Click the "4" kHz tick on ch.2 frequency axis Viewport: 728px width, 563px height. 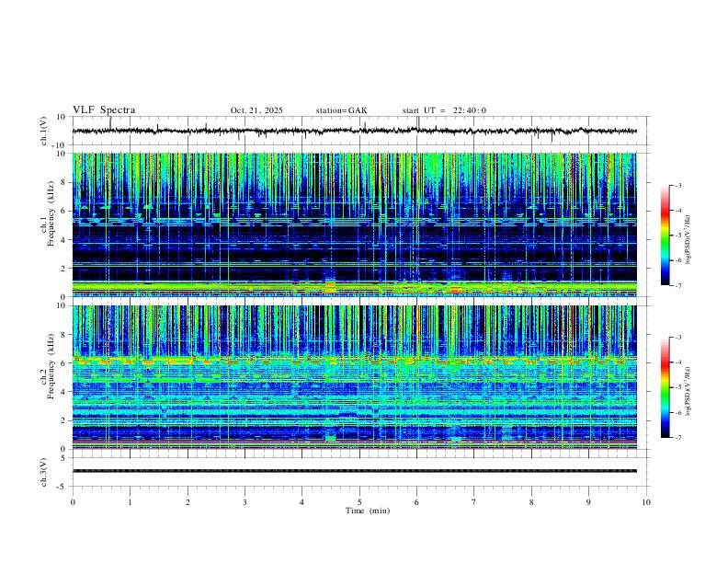(64, 392)
